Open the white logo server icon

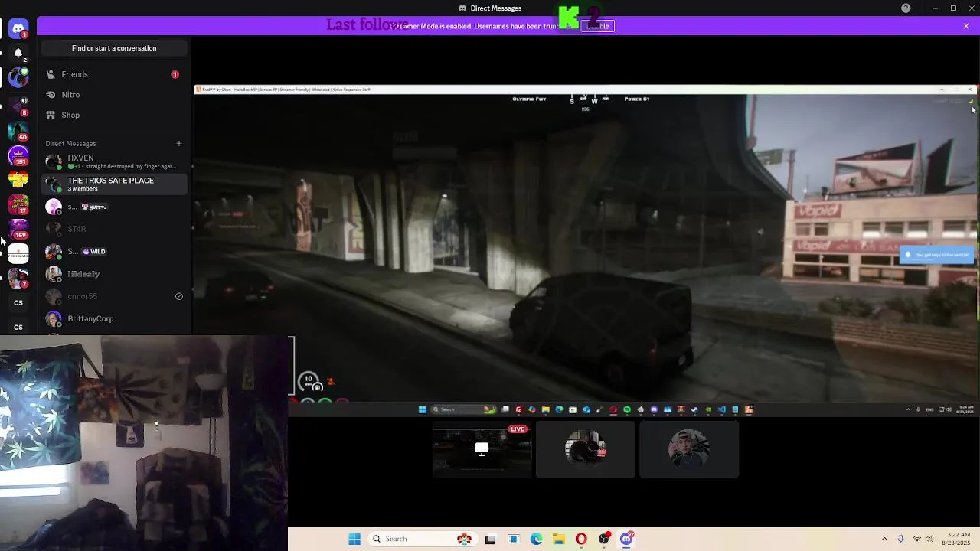click(x=18, y=254)
